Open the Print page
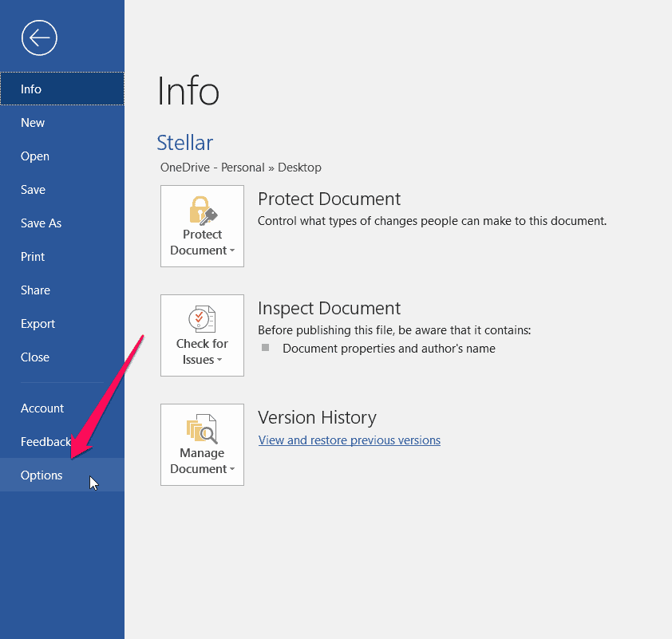The height and width of the screenshot is (639, 672). [33, 257]
